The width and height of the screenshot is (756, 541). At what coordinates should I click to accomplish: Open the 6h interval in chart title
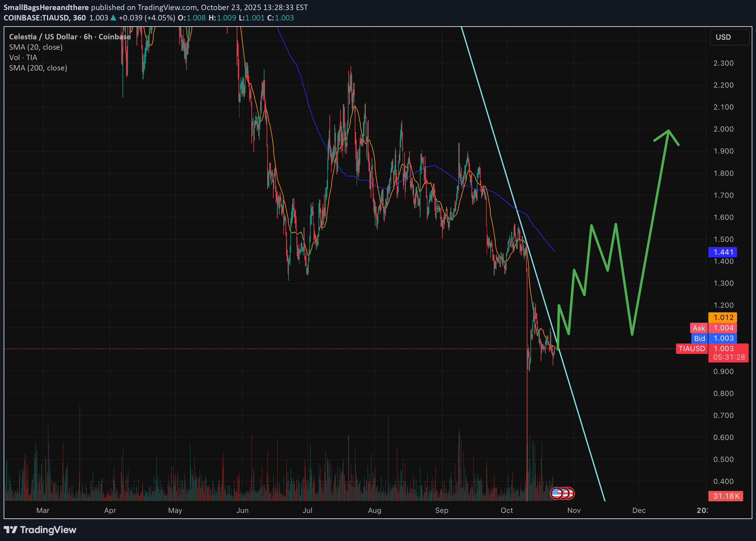click(x=88, y=37)
